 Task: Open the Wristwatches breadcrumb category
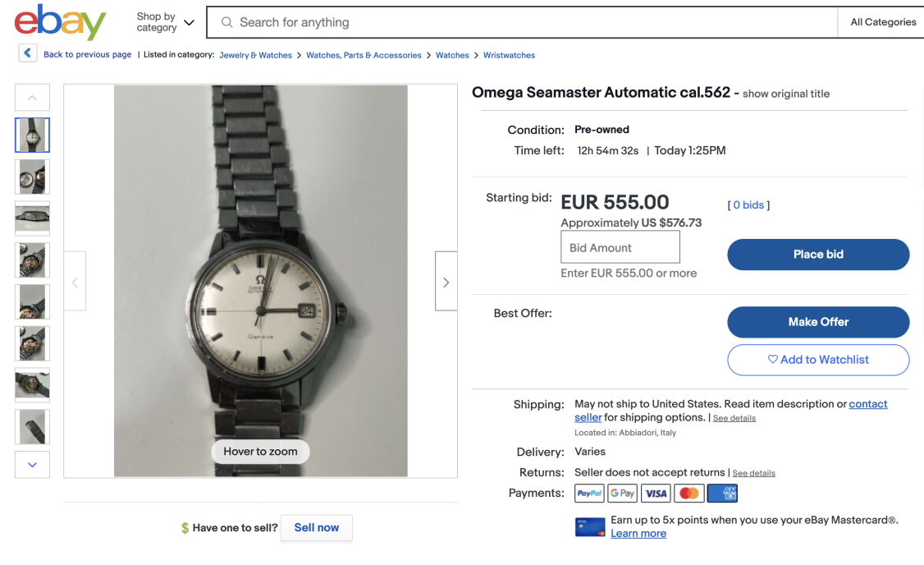509,55
